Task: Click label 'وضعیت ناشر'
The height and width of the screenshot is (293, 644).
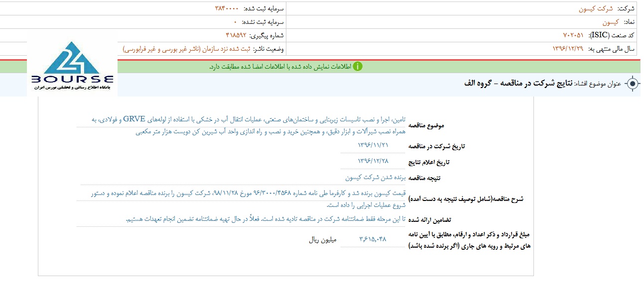Action: point(269,49)
